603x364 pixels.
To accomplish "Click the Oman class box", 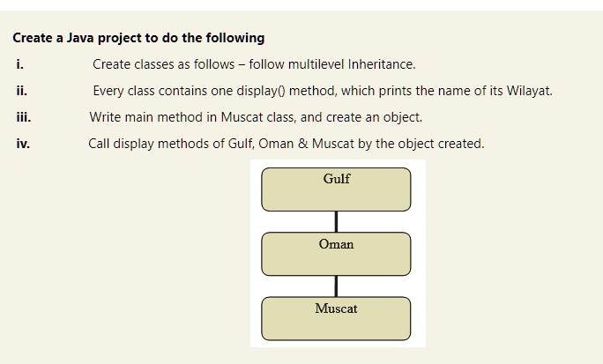I will 336,254.
